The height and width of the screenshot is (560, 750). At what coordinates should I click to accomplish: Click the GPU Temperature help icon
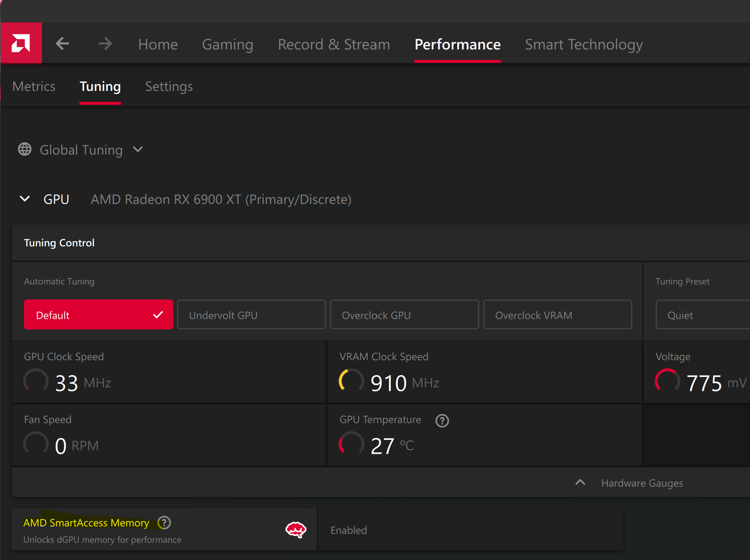[442, 420]
